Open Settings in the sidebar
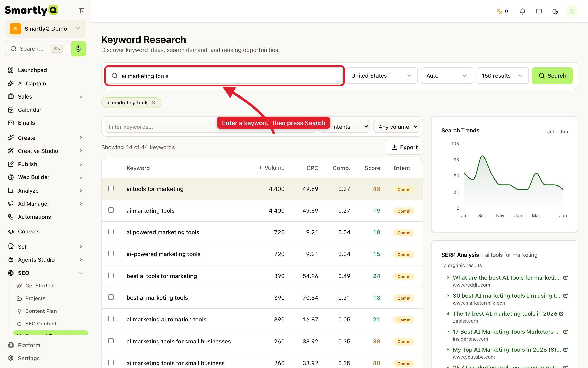Viewport: 588px width, 368px height. coord(46,358)
